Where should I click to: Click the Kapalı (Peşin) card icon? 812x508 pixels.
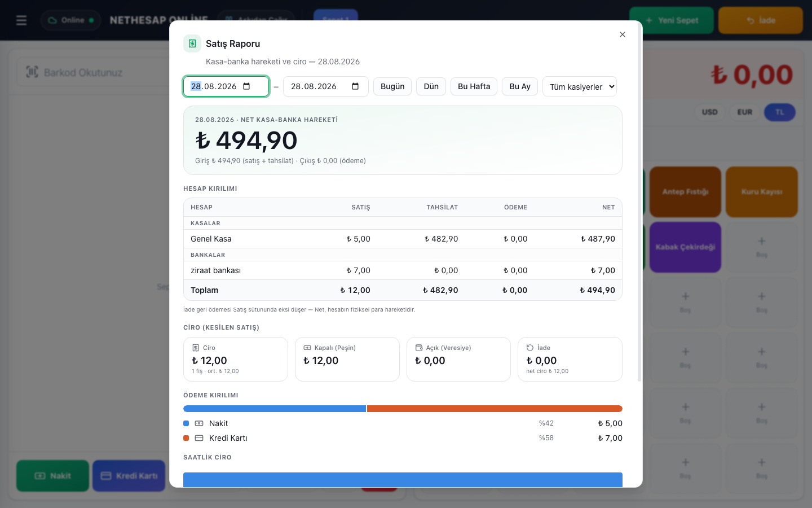(x=307, y=348)
